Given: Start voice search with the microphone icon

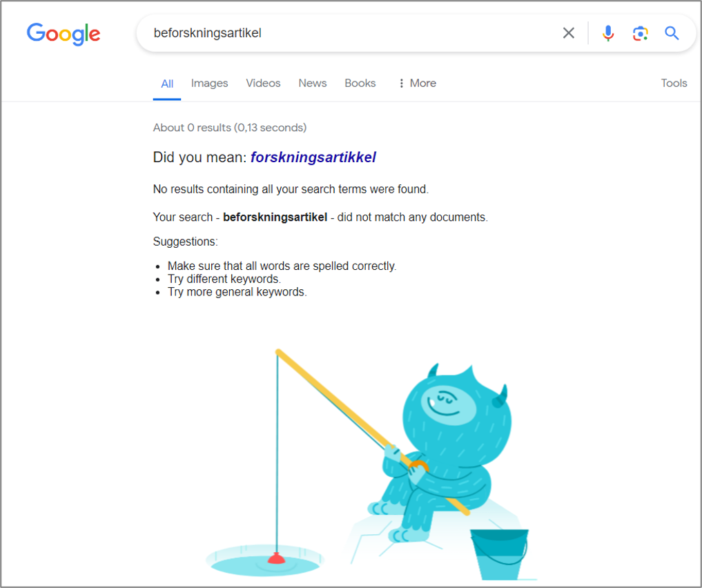Looking at the screenshot, I should (607, 32).
